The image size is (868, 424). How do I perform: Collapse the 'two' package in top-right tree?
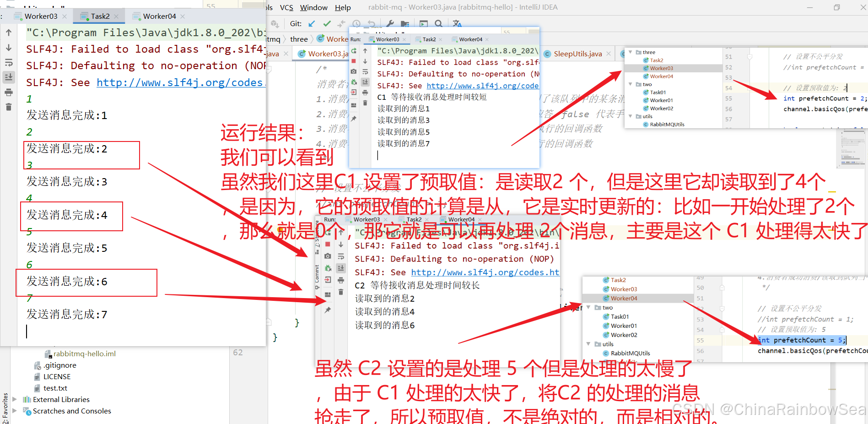click(631, 84)
